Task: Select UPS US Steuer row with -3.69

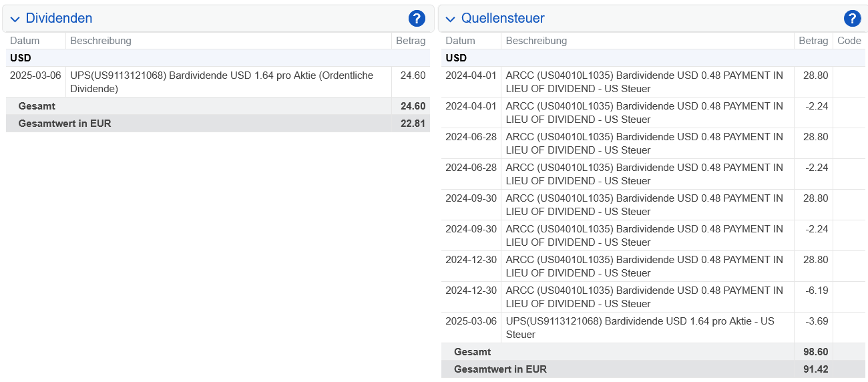Action: click(x=653, y=328)
